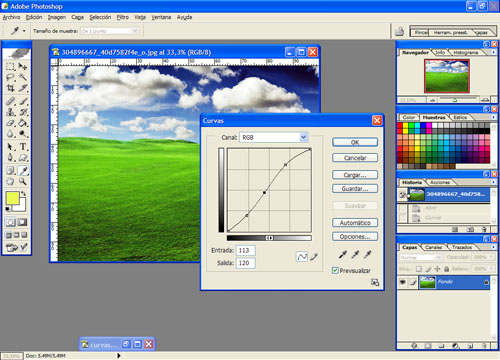Choose the Zoom magnifier tool

click(x=23, y=181)
